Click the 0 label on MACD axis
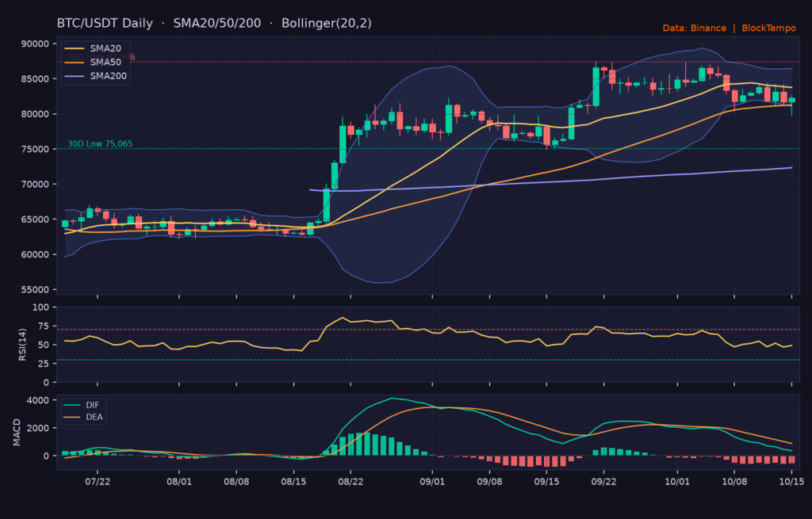This screenshot has width=812, height=519. [x=47, y=456]
